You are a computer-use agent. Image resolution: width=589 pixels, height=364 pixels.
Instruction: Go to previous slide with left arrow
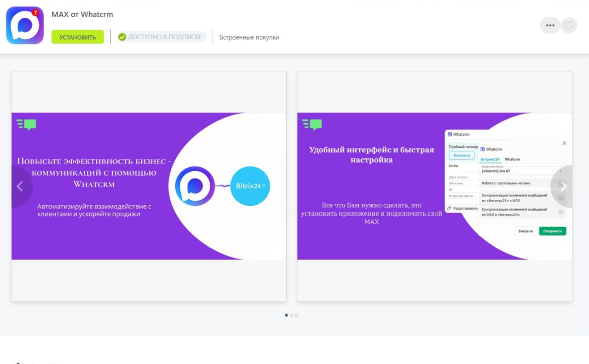(x=20, y=186)
